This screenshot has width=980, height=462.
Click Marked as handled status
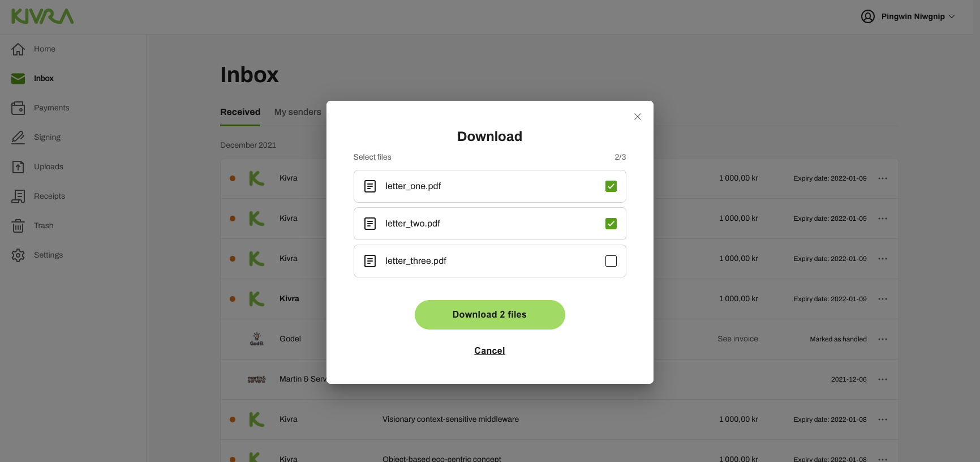point(838,339)
